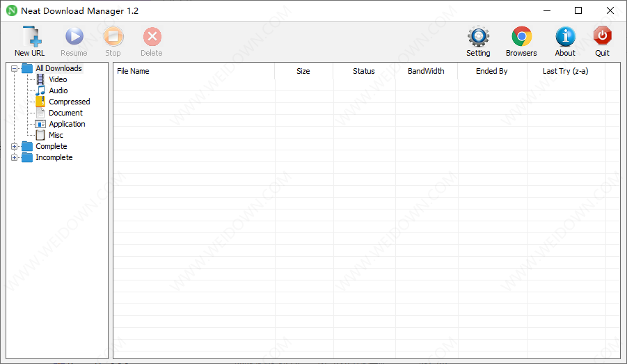The height and width of the screenshot is (364, 627).
Task: Expand the Complete tree node
Action: click(14, 146)
